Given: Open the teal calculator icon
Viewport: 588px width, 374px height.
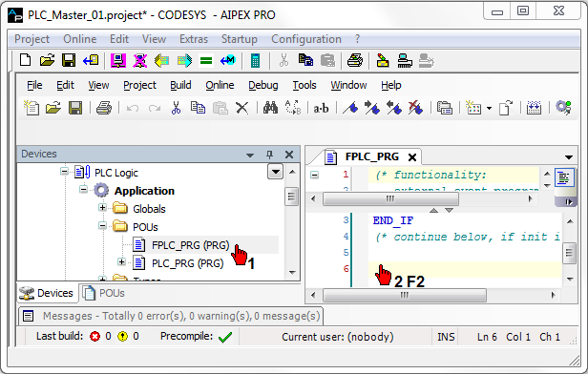Looking at the screenshot, I should point(256,60).
